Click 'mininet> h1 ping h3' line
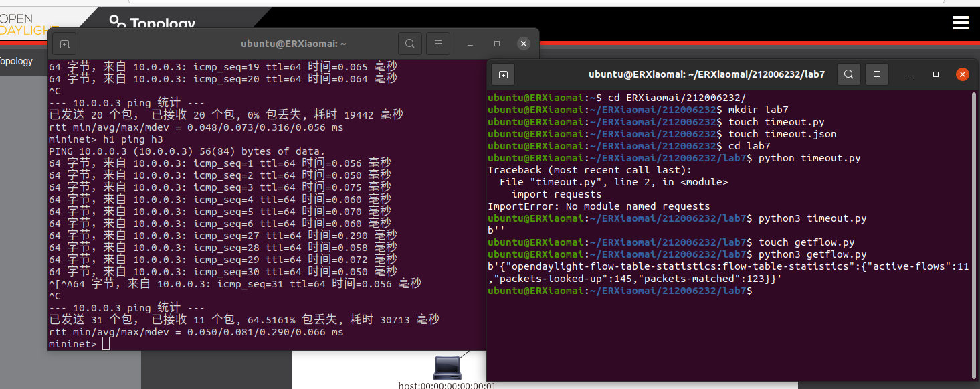This screenshot has height=389, width=980. pos(106,139)
